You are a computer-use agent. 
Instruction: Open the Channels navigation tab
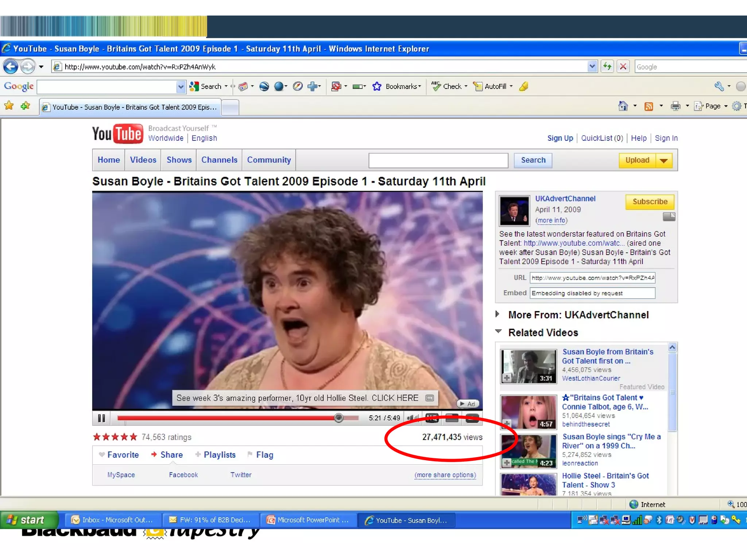219,160
